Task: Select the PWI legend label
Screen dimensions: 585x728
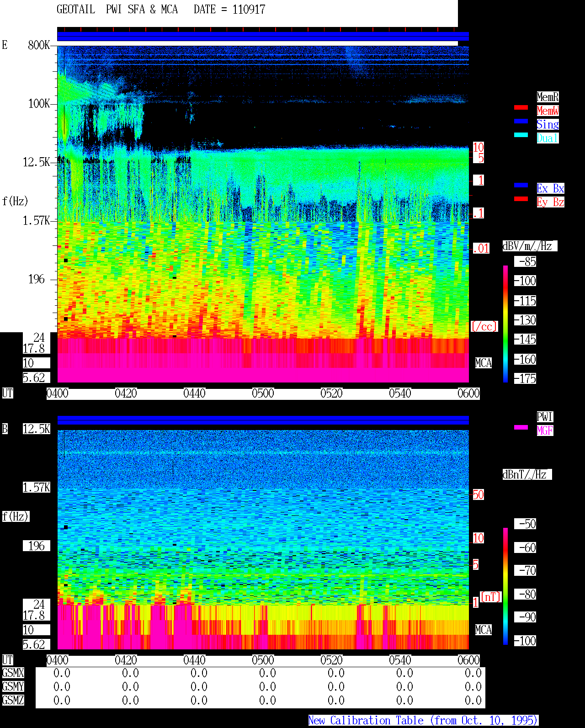Action: [545, 417]
